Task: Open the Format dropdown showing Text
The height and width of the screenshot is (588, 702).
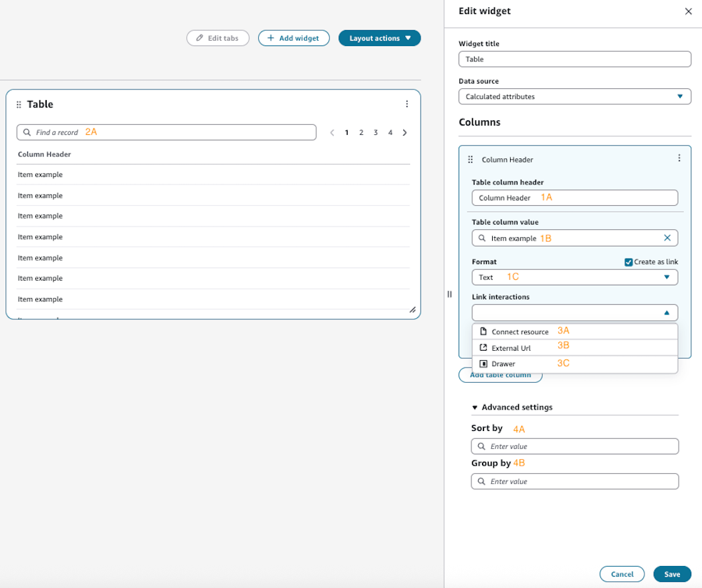Action: tap(574, 277)
